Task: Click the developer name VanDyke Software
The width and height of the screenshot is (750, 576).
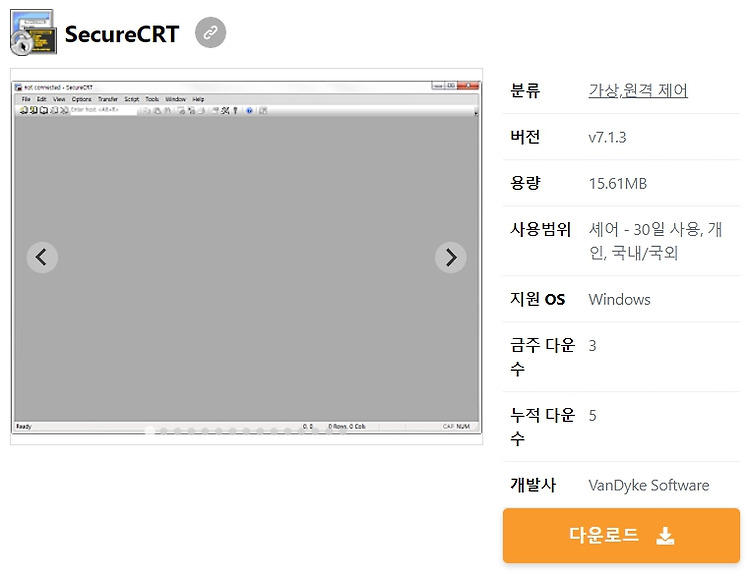Action: click(x=649, y=485)
